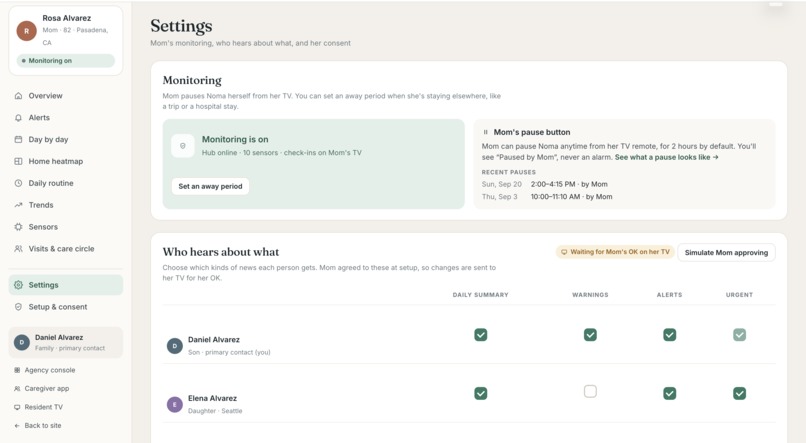The image size is (806, 443).
Task: Click the Back to site arrow icon
Action: [17, 426]
